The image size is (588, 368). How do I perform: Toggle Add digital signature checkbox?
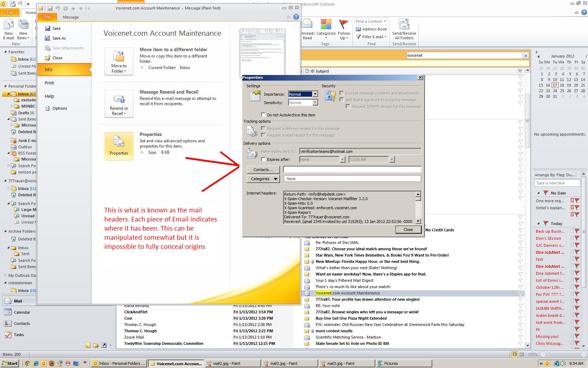coord(342,100)
